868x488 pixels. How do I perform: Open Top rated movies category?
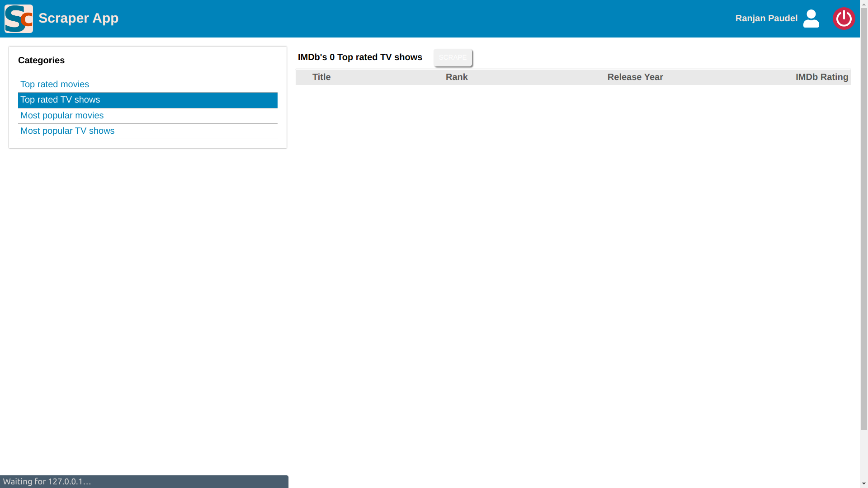(55, 84)
